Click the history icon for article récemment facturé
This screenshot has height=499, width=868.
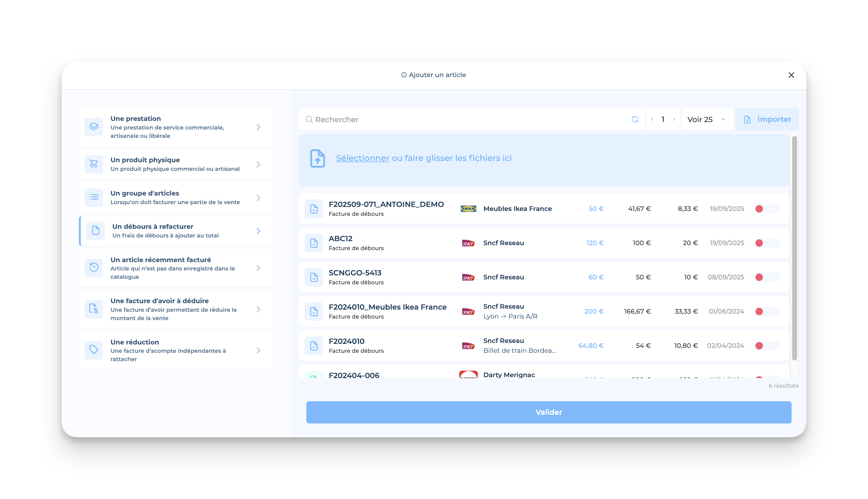[x=93, y=268]
